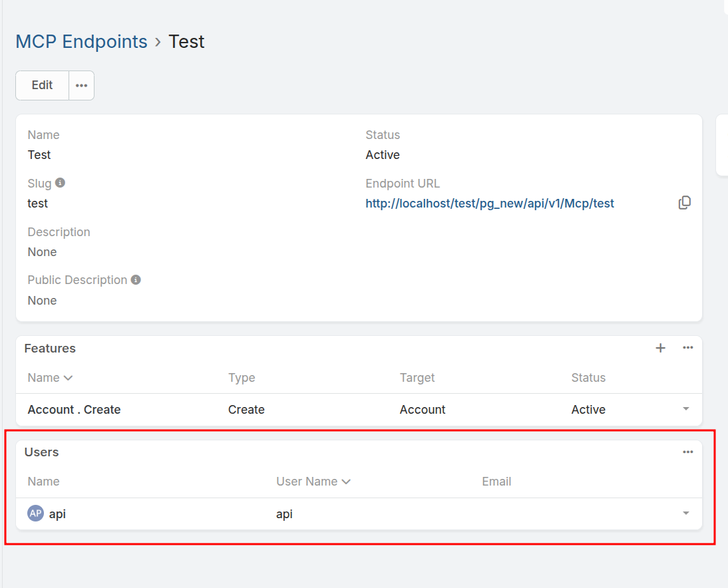Expand row actions for Account . Create
Image resolution: width=728 pixels, height=588 pixels.
click(x=686, y=409)
